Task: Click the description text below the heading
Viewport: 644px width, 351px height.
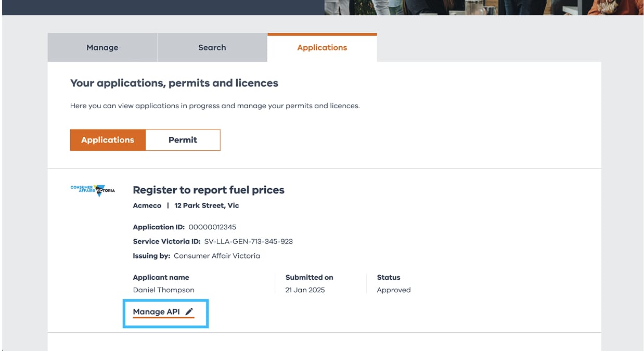Action: click(215, 106)
